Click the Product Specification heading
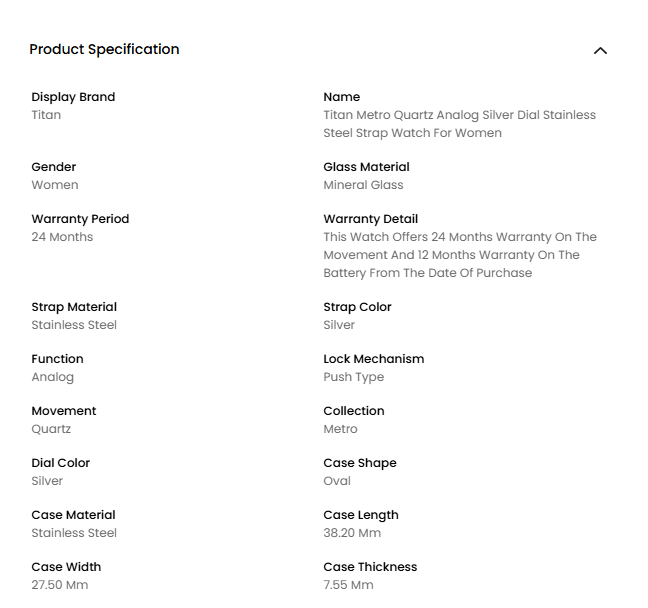This screenshot has width=648, height=608. pos(104,50)
